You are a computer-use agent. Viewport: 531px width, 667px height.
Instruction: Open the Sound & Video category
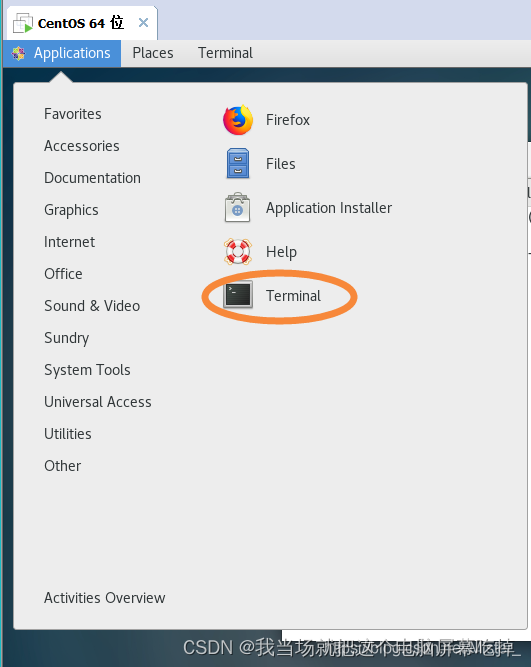click(x=92, y=306)
